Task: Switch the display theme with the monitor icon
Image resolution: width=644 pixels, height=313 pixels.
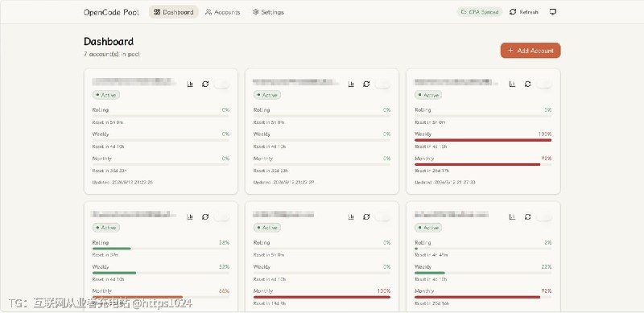Action: [x=553, y=12]
